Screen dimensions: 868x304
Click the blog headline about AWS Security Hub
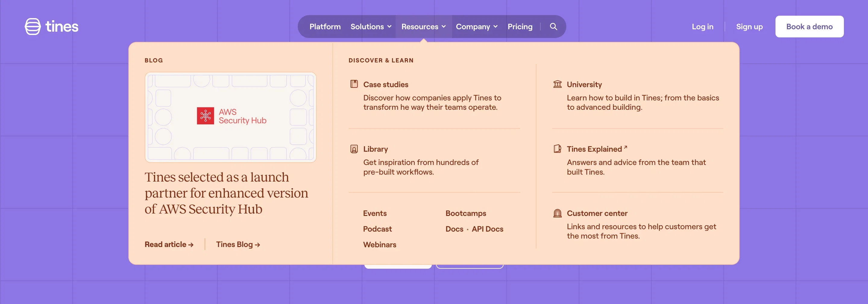pos(226,193)
